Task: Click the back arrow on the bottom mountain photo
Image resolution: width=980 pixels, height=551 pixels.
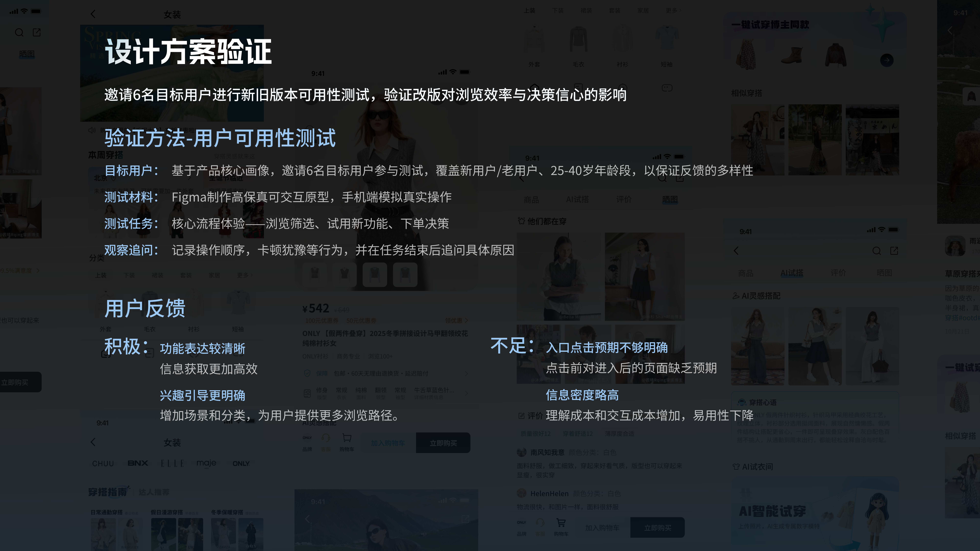Action: [x=307, y=519]
